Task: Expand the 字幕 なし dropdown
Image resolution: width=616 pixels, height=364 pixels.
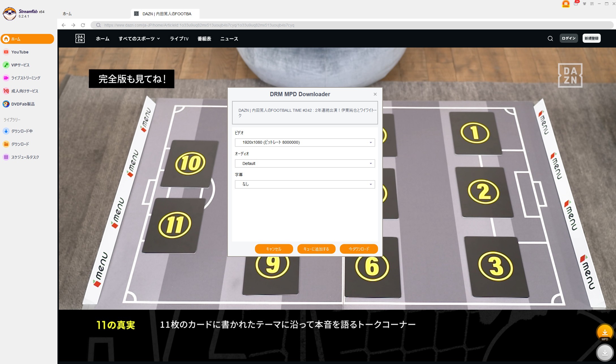Action: [x=305, y=184]
